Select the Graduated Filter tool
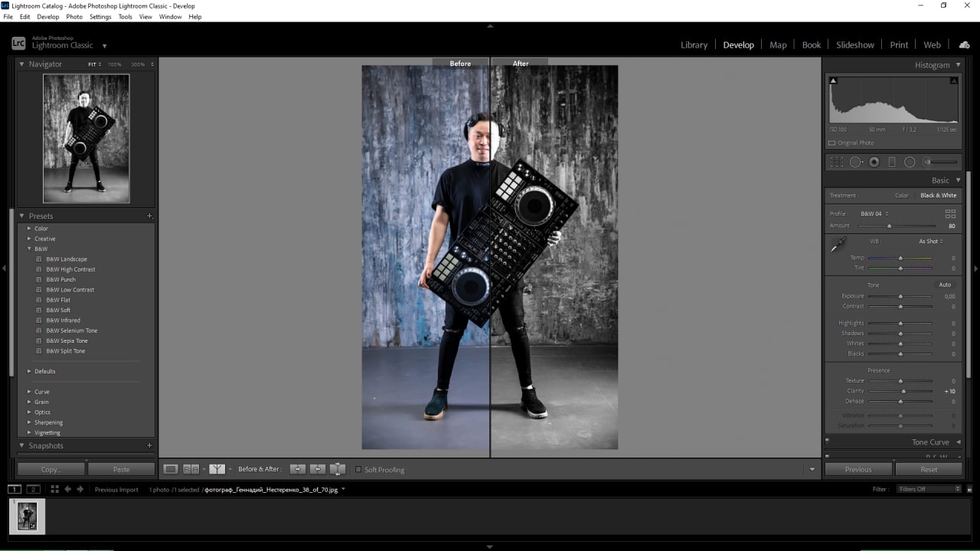 (892, 162)
